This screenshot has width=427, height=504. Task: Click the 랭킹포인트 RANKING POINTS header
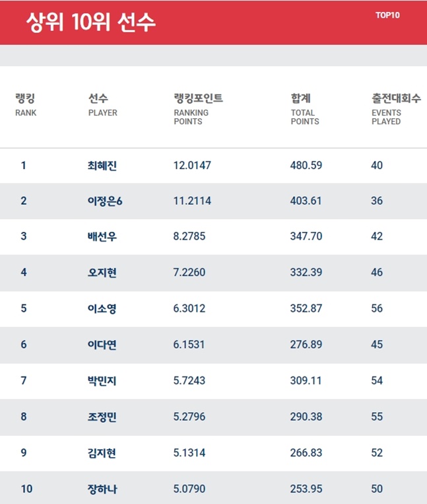[198, 108]
